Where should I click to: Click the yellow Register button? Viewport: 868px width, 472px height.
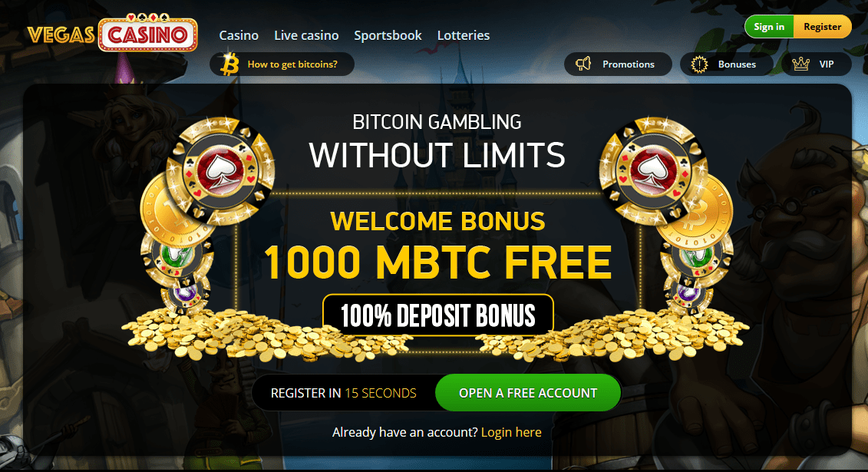(823, 27)
